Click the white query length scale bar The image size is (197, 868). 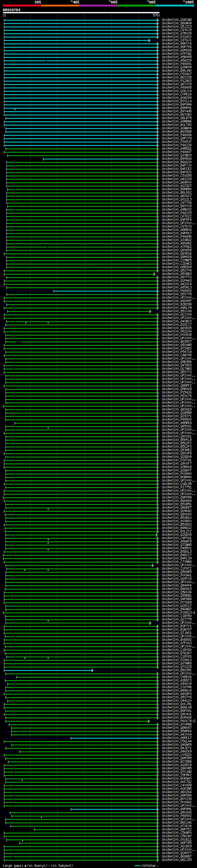point(81,12)
